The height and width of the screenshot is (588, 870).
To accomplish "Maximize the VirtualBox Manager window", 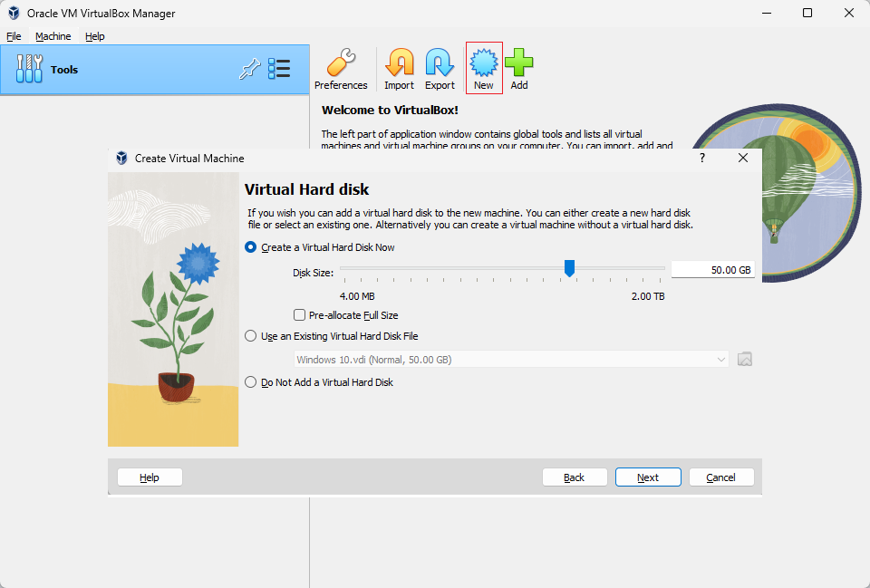I will pos(807,13).
